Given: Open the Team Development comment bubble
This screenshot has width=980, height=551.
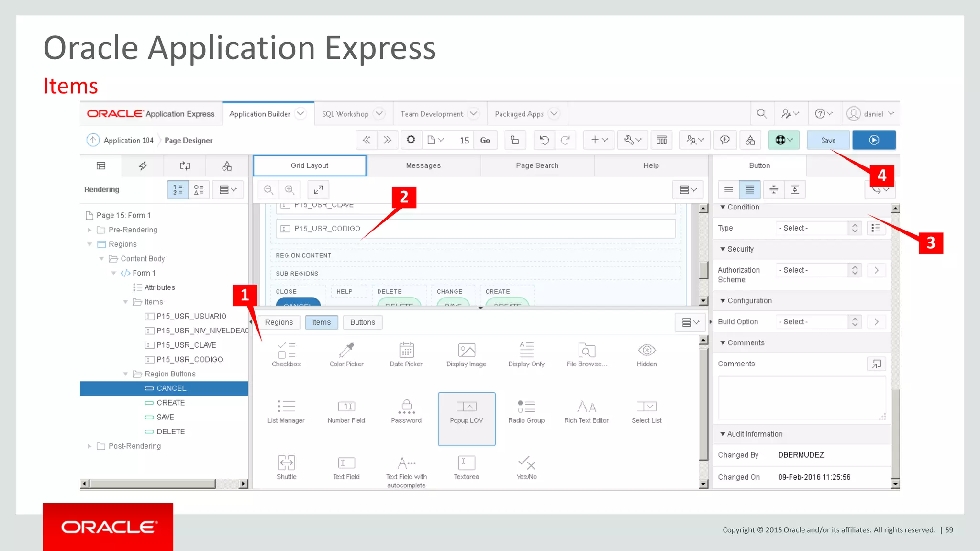Looking at the screenshot, I should tap(725, 140).
